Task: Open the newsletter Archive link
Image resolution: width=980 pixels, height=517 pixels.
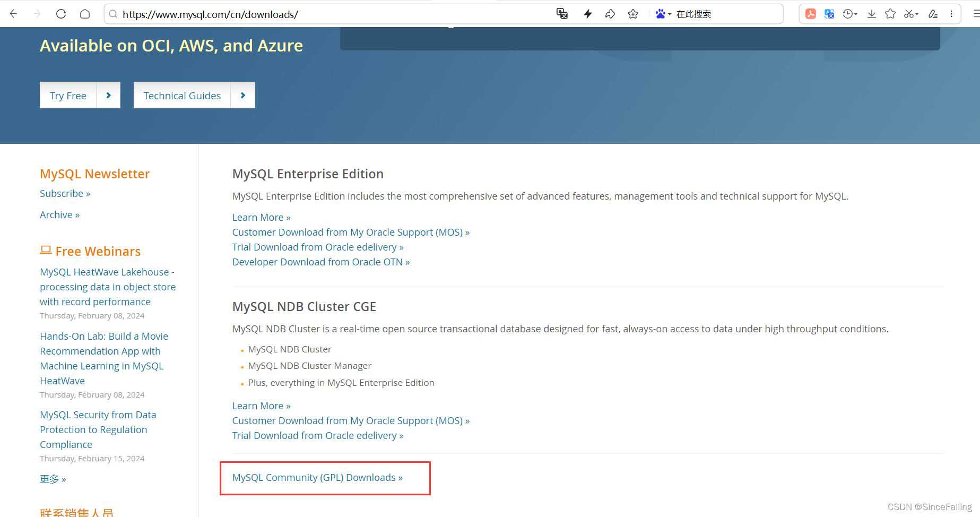Action: (x=59, y=214)
